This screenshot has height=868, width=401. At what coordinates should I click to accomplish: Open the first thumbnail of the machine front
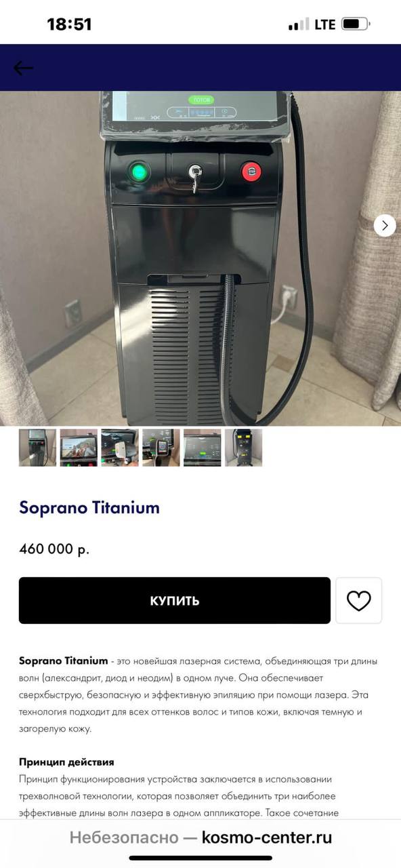pos(37,448)
